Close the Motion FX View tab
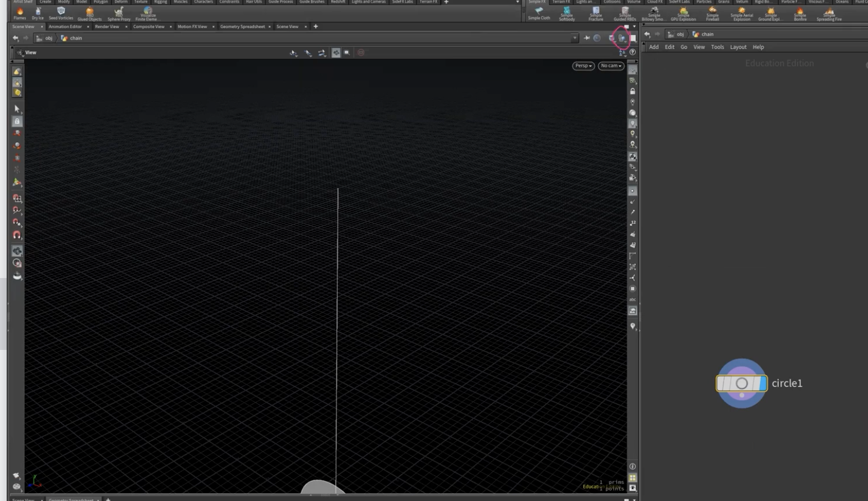Viewport: 868px width, 501px height. 213,26
